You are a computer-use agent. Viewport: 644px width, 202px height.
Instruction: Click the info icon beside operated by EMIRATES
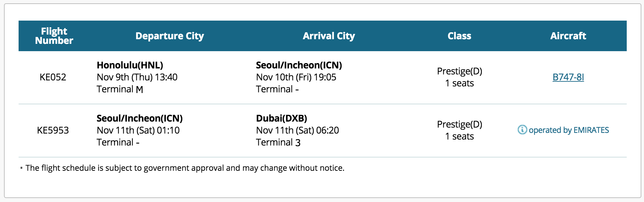pyautogui.click(x=522, y=130)
